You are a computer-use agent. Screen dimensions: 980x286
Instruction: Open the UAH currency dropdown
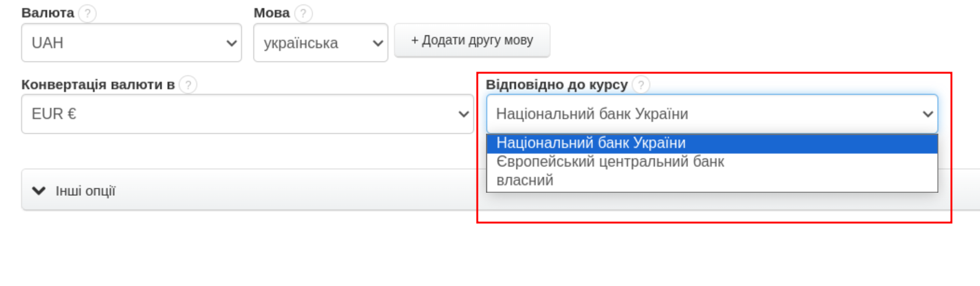124,44
